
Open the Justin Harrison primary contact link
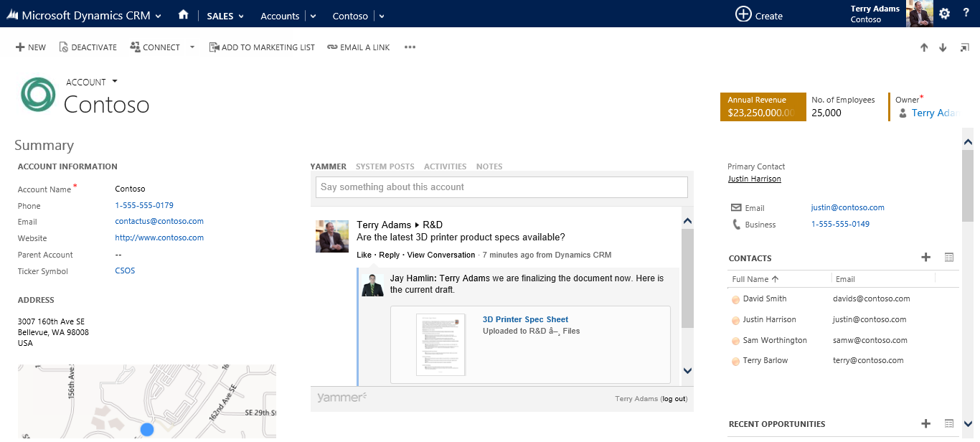click(x=754, y=179)
